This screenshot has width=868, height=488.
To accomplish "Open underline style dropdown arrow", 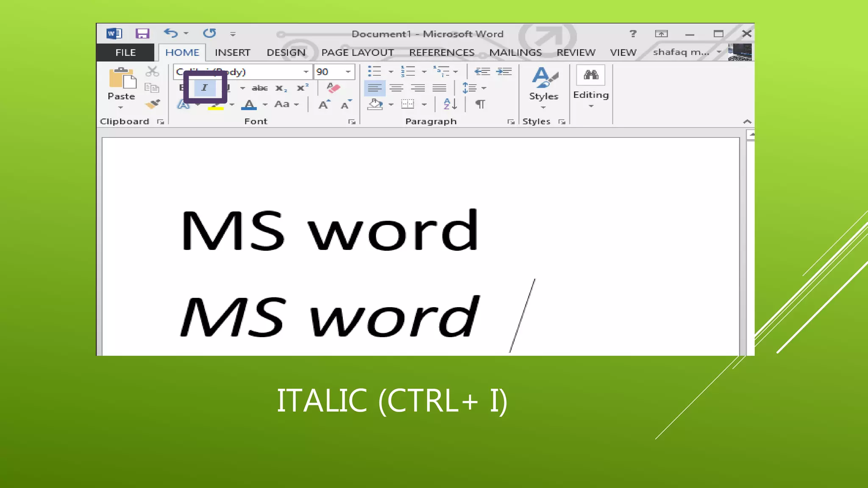I will [242, 88].
